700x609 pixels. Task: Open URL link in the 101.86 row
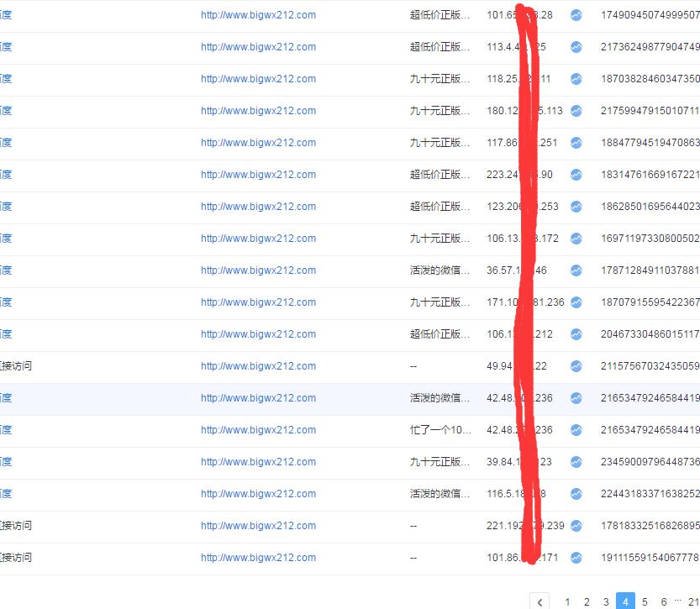point(259,557)
